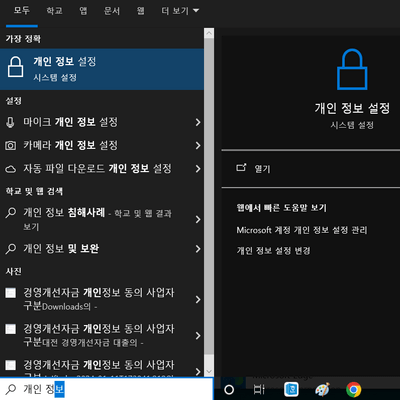The width and height of the screenshot is (400, 400).
Task: Open 개인 정보 침해사례 web search result
Action: [x=102, y=219]
